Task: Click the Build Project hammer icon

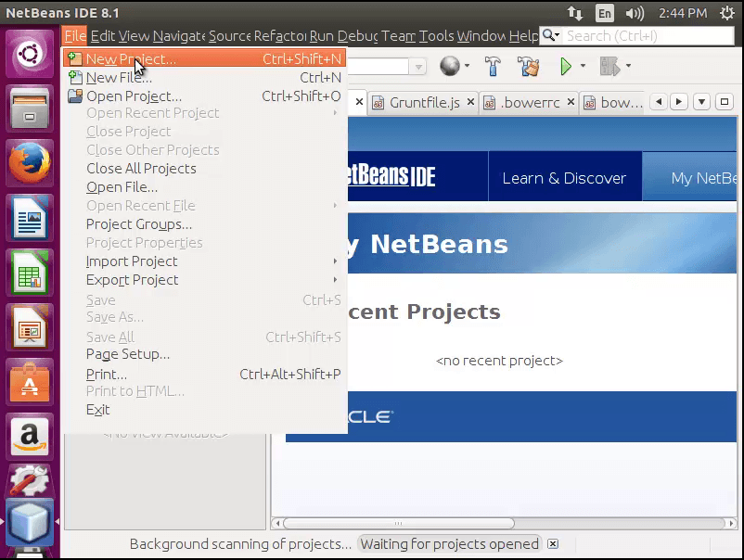Action: click(x=493, y=66)
